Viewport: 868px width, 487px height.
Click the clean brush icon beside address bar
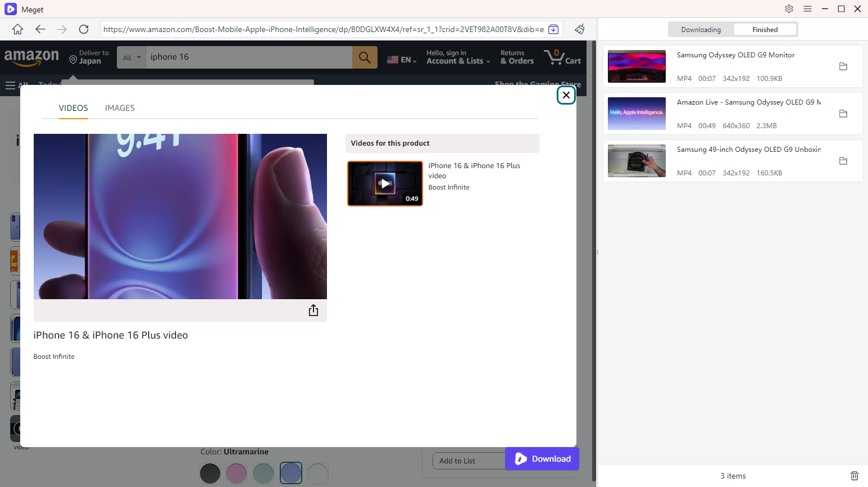tap(580, 29)
